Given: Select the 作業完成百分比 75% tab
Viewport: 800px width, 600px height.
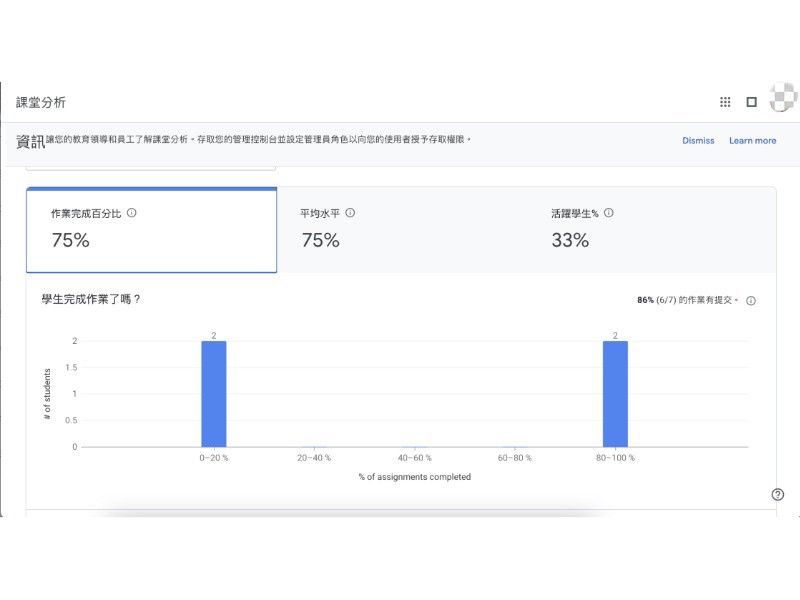Looking at the screenshot, I should (151, 230).
